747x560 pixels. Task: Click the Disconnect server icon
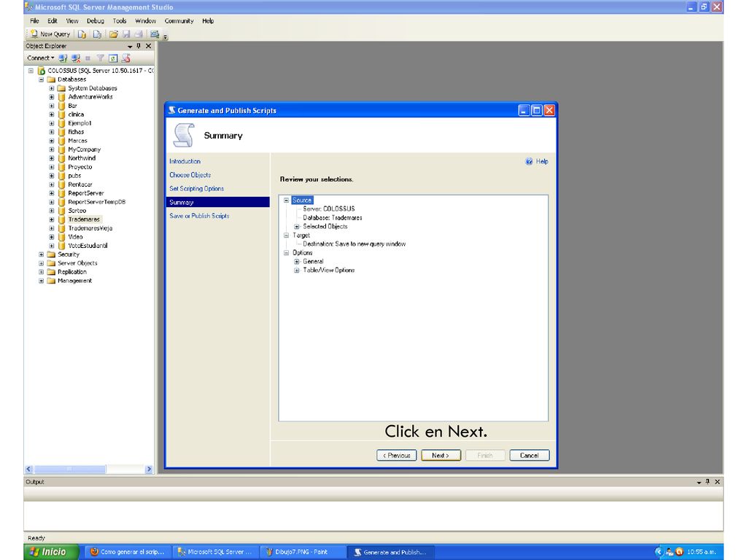click(76, 58)
